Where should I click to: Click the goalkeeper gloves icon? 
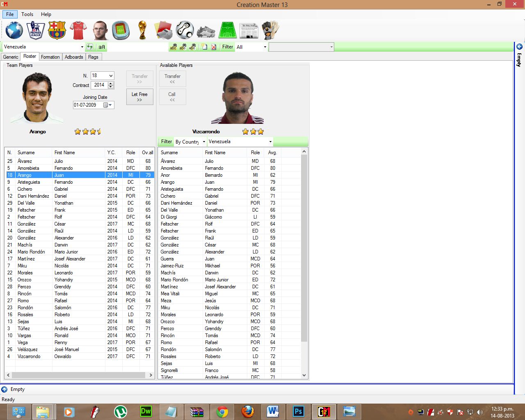coord(270,30)
